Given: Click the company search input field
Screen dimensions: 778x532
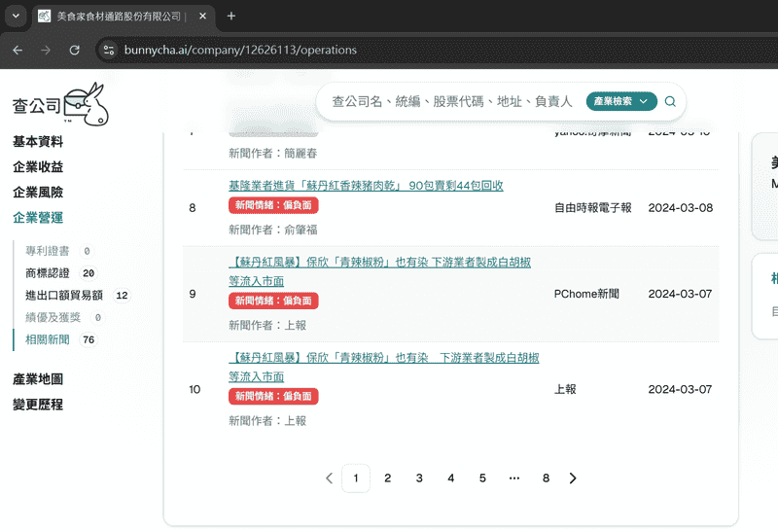Looking at the screenshot, I should tap(452, 102).
